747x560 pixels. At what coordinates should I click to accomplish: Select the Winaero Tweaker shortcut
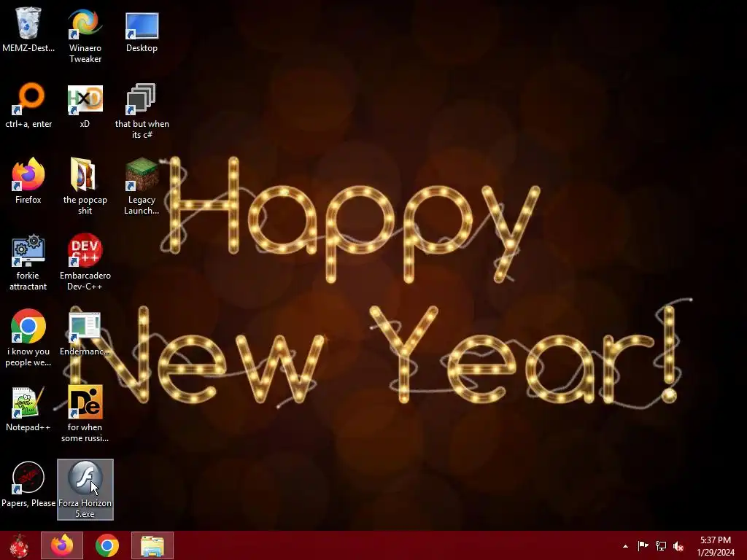[85, 23]
